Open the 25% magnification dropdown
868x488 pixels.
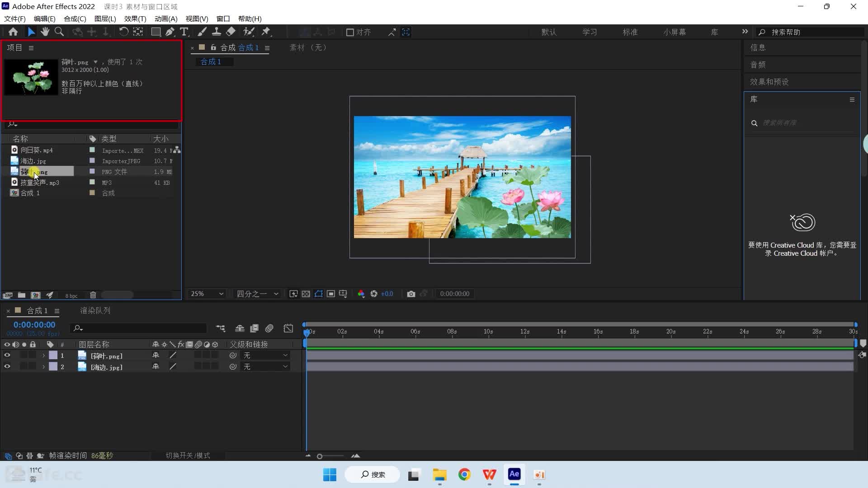click(x=207, y=294)
